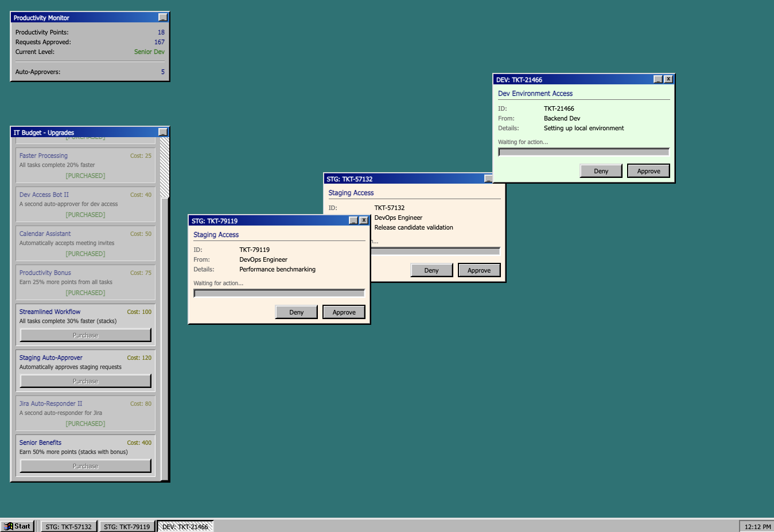
Task: Switch to STG: TKT-57132 in the taskbar
Action: pos(68,526)
